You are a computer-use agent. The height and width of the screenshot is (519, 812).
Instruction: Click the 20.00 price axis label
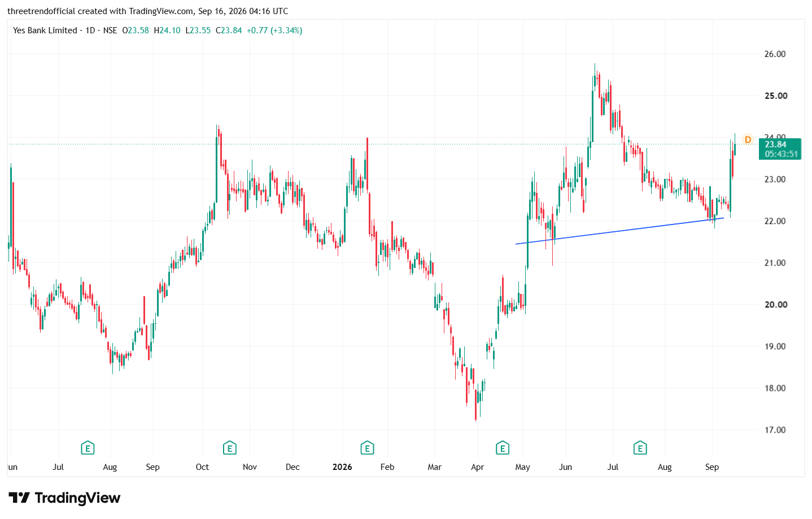click(x=775, y=305)
